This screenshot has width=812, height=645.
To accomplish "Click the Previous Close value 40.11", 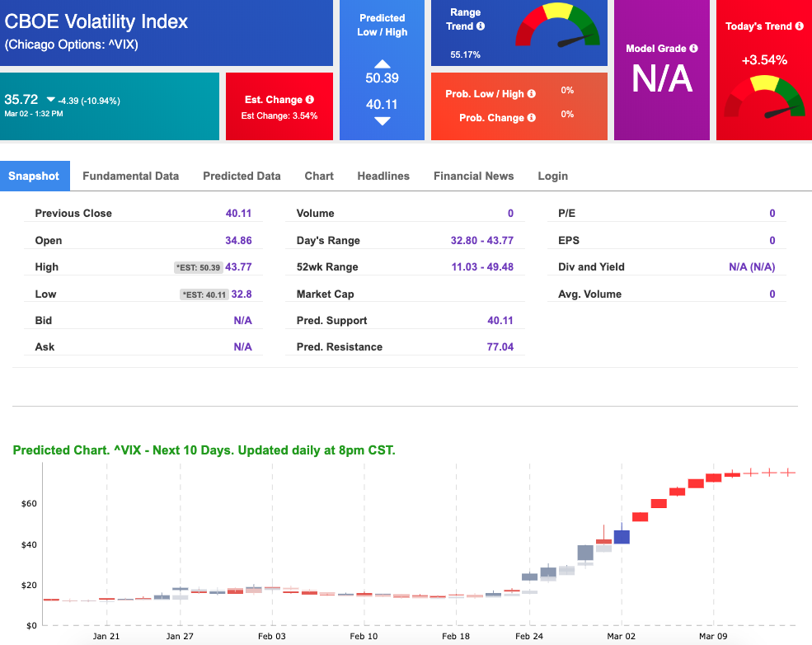I will [239, 213].
